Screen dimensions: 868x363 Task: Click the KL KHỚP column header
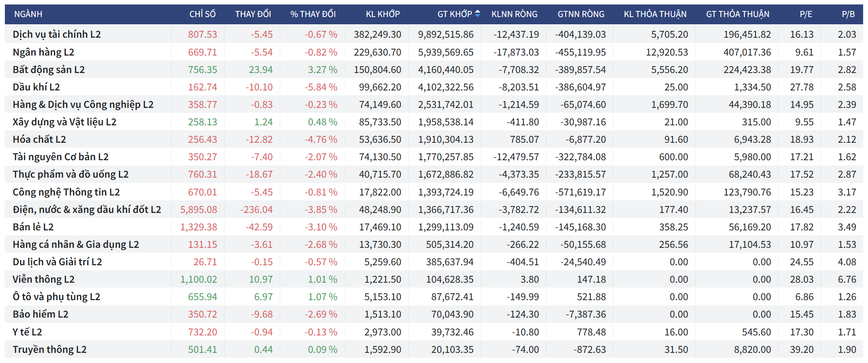point(382,14)
